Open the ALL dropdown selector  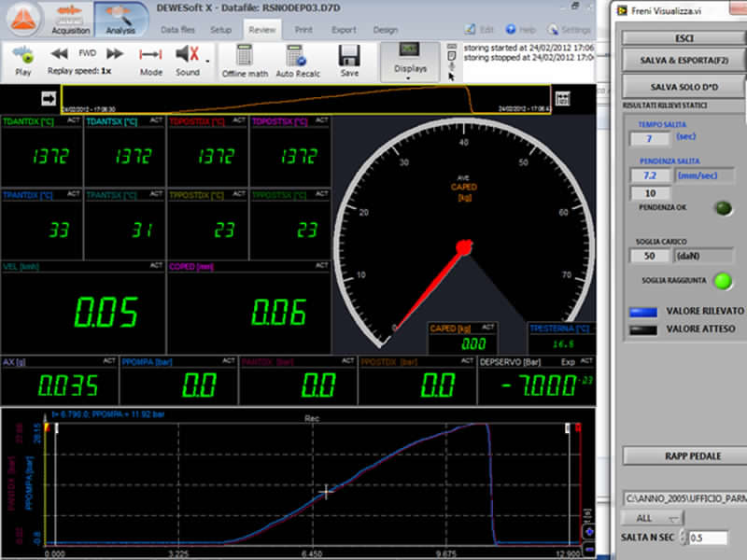653,518
